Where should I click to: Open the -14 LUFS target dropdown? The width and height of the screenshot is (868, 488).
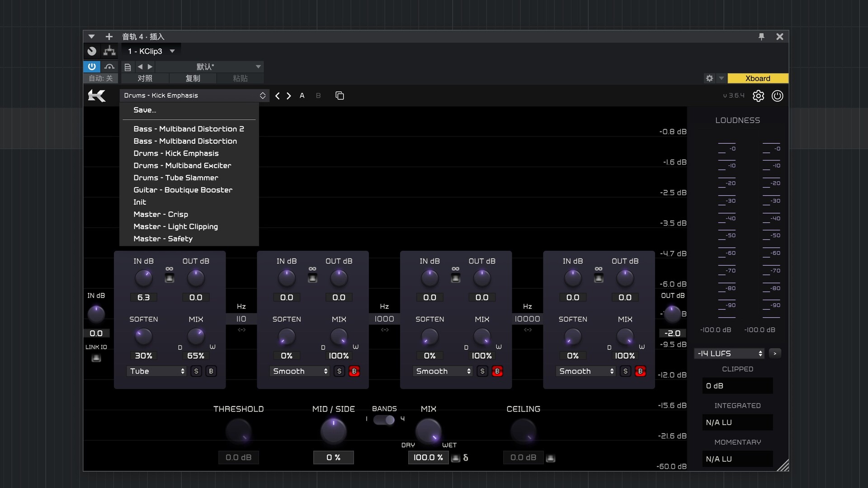click(729, 353)
